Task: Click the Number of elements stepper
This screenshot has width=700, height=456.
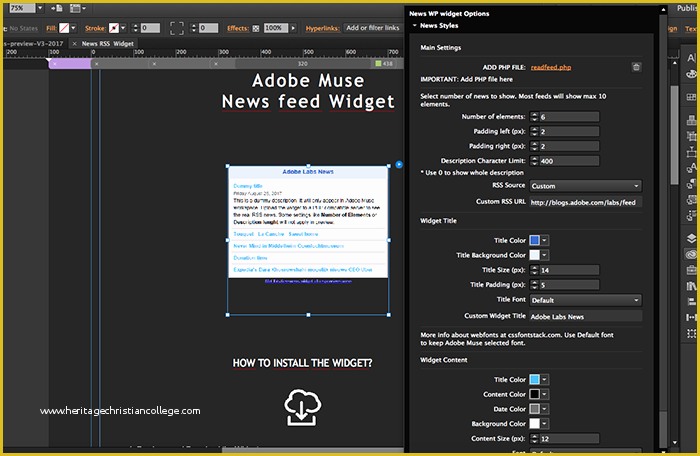Action: 534,117
